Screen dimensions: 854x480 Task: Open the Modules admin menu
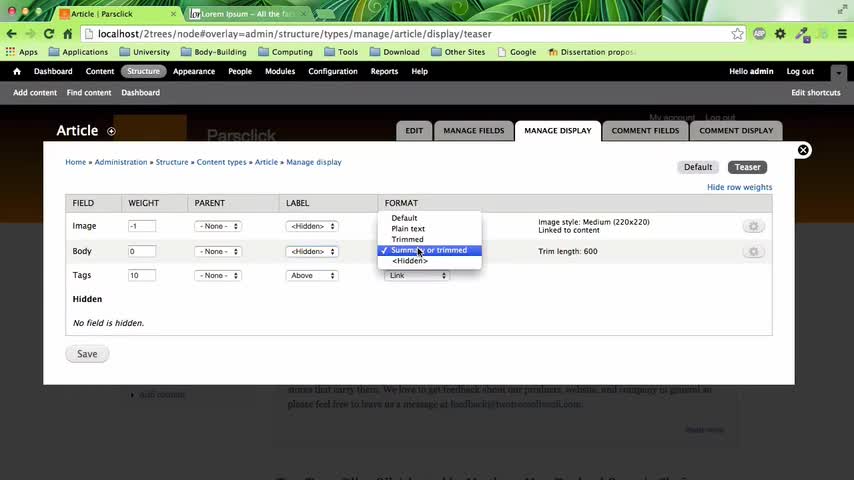pyautogui.click(x=280, y=71)
